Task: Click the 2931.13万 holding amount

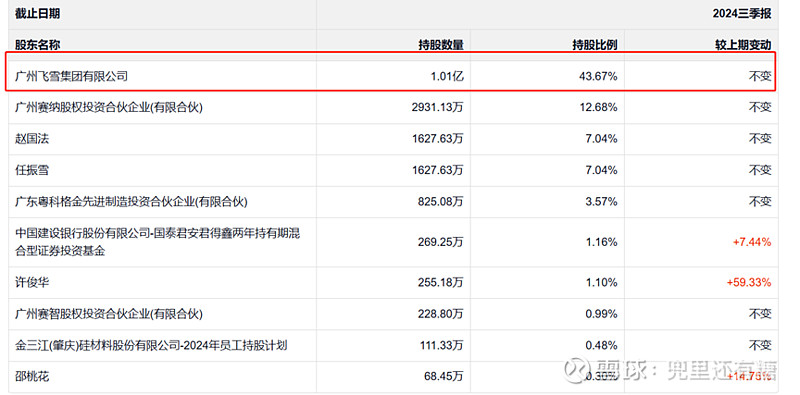Action: pyautogui.click(x=438, y=108)
